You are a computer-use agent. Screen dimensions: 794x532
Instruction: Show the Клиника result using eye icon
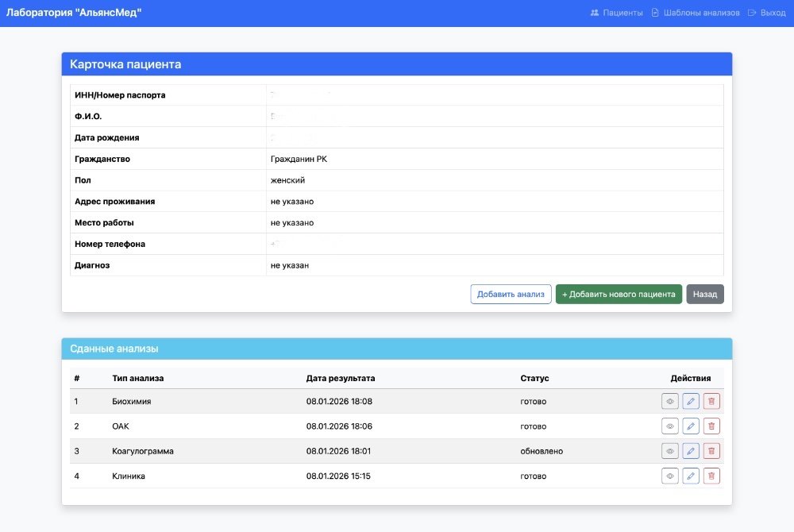pyautogui.click(x=669, y=476)
